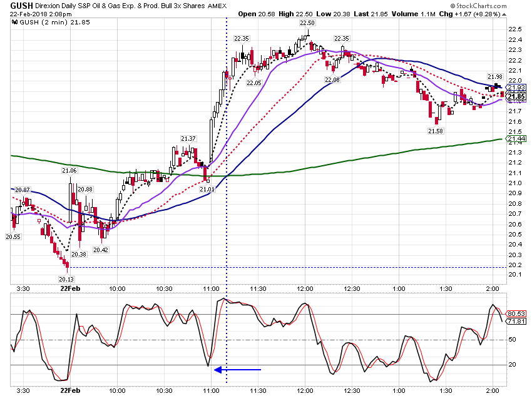Click the bold 21.85 last price axis tag

pos(516,96)
